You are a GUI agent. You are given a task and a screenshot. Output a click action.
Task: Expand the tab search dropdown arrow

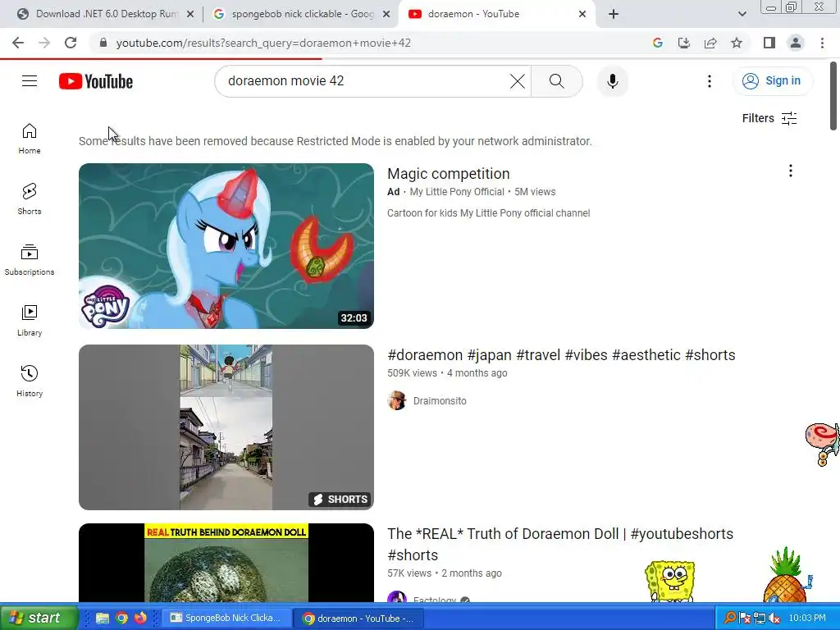742,14
